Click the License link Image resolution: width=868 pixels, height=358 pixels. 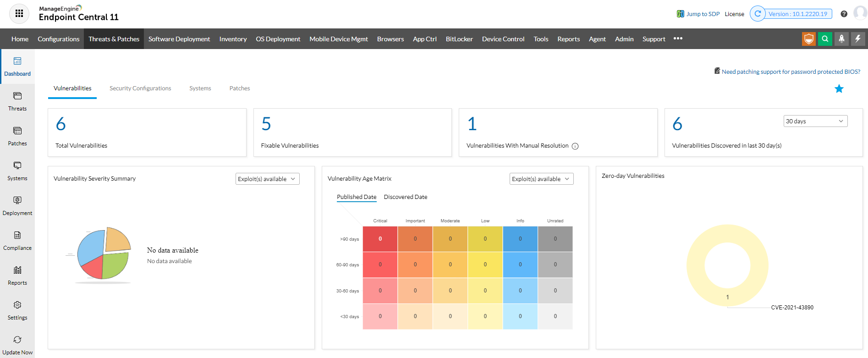pyautogui.click(x=734, y=14)
